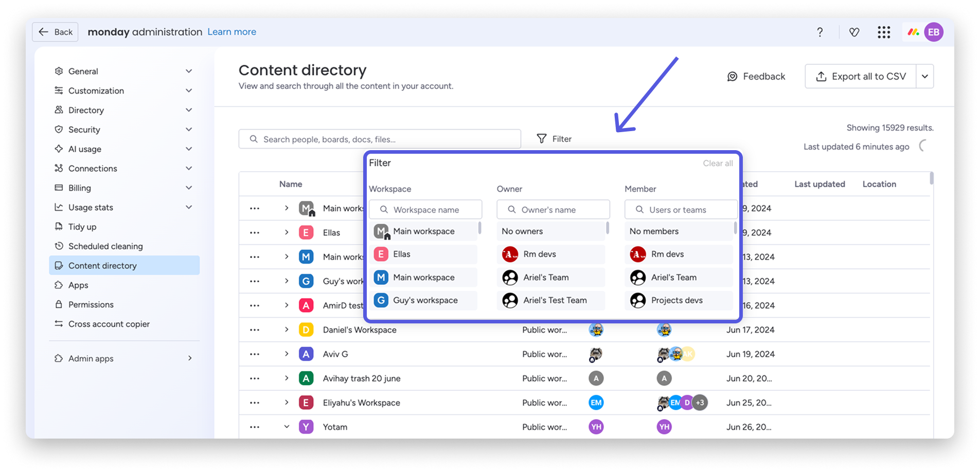Select No owners in Owner filter
Viewport: 980px width, 472px height.
[x=551, y=231]
